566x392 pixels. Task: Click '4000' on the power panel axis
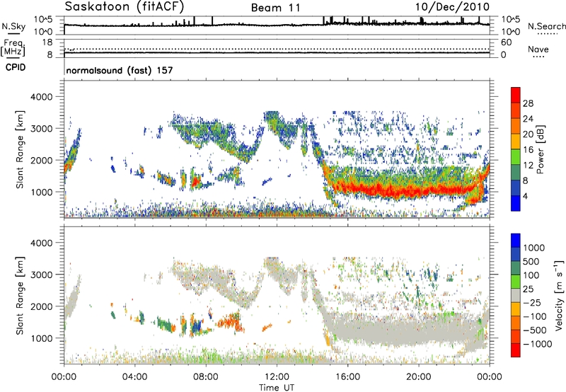click(x=42, y=97)
